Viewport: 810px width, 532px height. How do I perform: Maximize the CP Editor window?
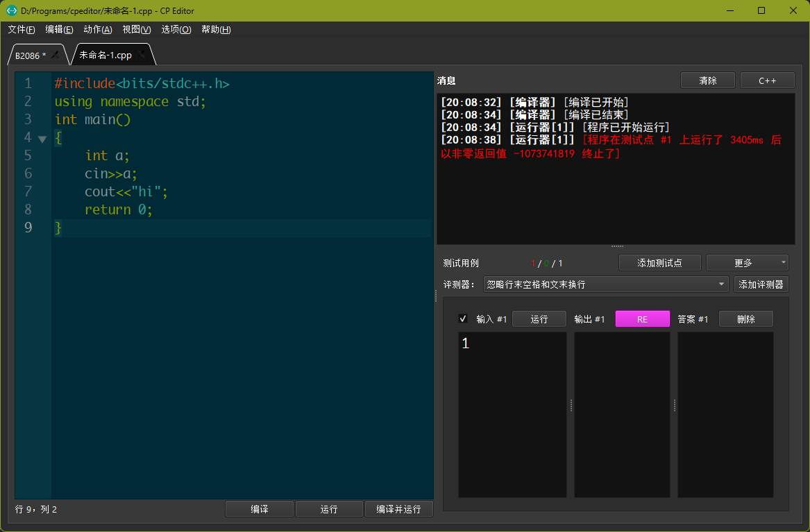coord(761,10)
